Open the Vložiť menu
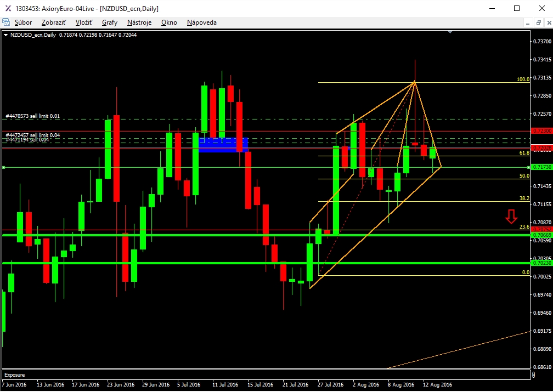553x392 pixels. pos(84,22)
